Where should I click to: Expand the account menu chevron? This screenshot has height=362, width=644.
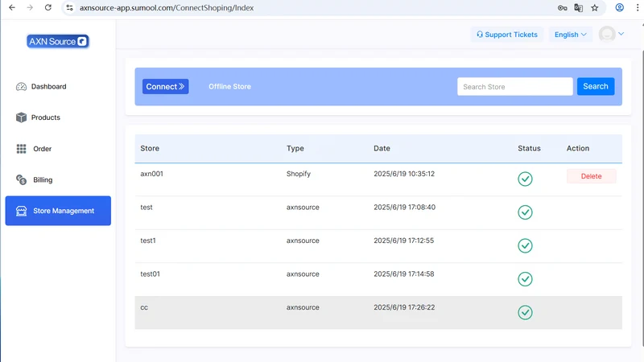621,34
